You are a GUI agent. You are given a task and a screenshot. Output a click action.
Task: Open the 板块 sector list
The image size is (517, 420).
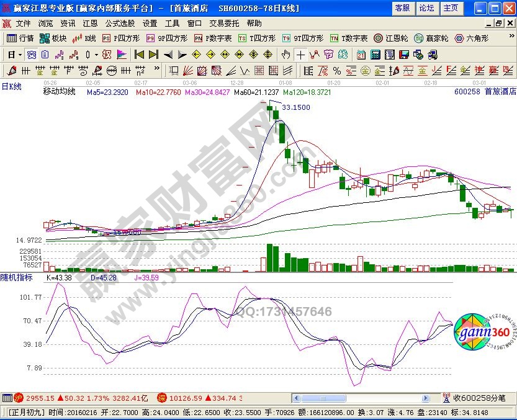click(53, 38)
